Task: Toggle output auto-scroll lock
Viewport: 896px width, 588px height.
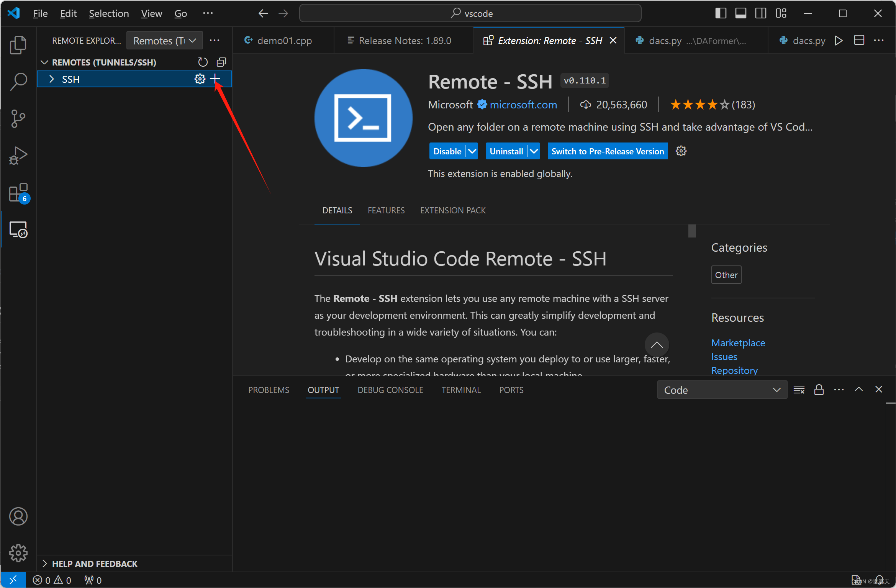Action: point(819,390)
